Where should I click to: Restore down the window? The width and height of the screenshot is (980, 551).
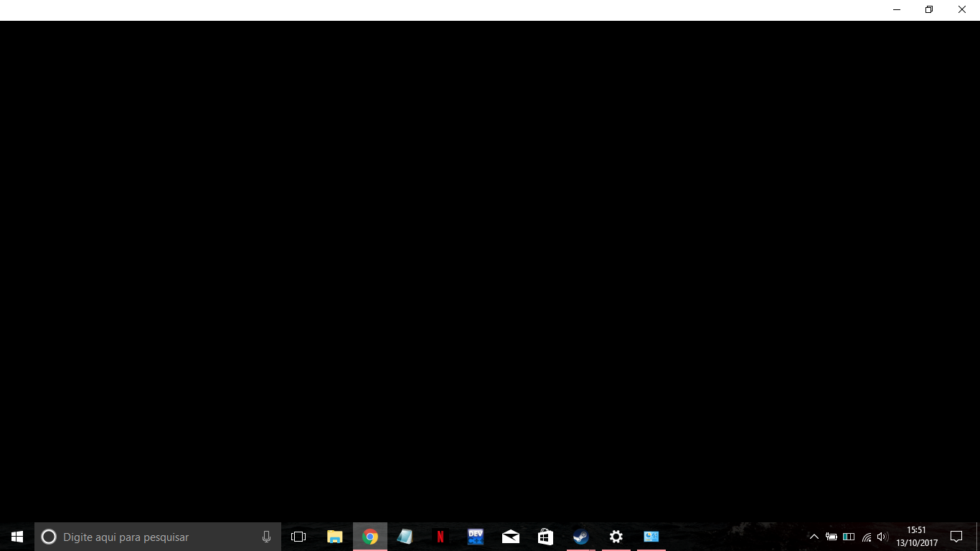click(929, 10)
